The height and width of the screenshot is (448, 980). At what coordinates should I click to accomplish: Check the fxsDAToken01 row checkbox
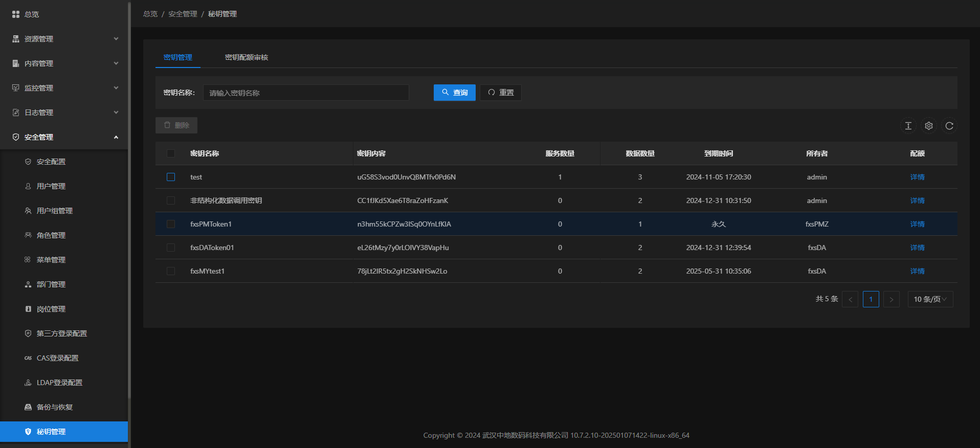point(171,248)
